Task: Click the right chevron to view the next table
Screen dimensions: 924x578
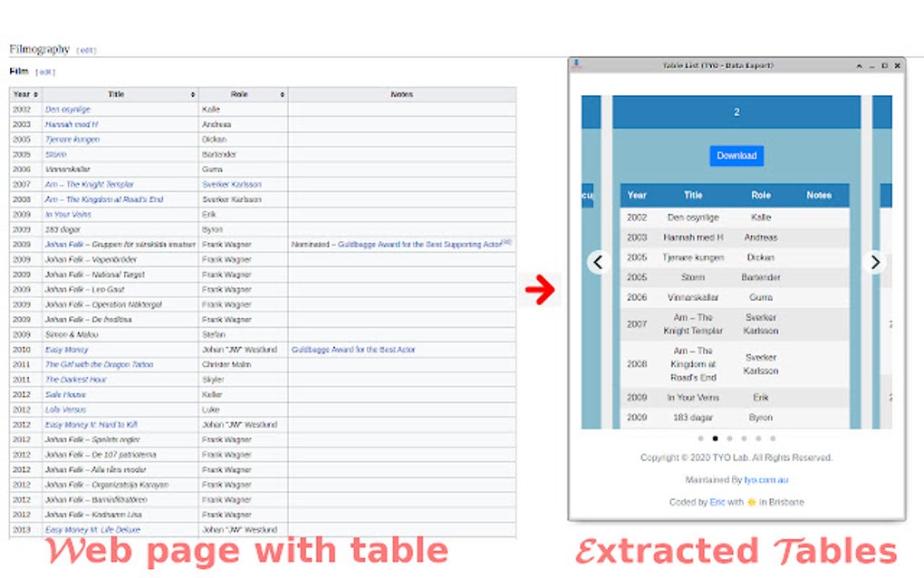Action: pyautogui.click(x=875, y=262)
